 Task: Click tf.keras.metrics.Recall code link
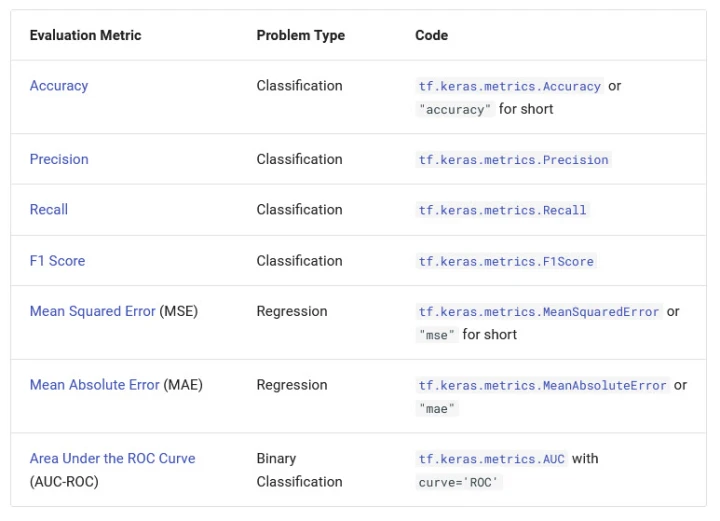pos(502,210)
